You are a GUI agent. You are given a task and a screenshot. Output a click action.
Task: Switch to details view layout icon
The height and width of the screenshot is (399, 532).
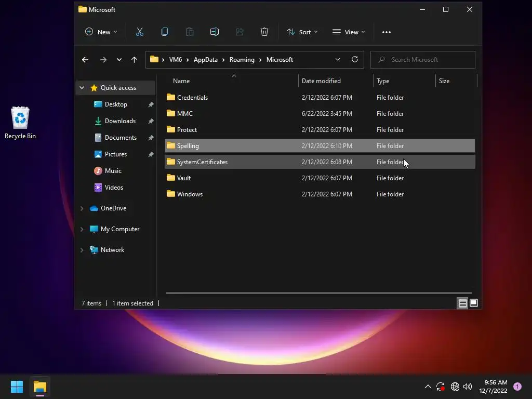462,303
